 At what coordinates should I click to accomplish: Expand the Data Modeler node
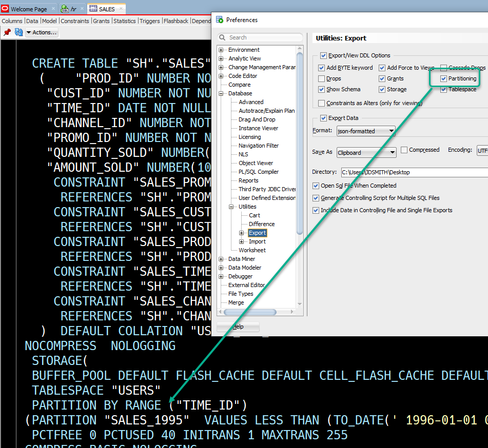click(221, 268)
